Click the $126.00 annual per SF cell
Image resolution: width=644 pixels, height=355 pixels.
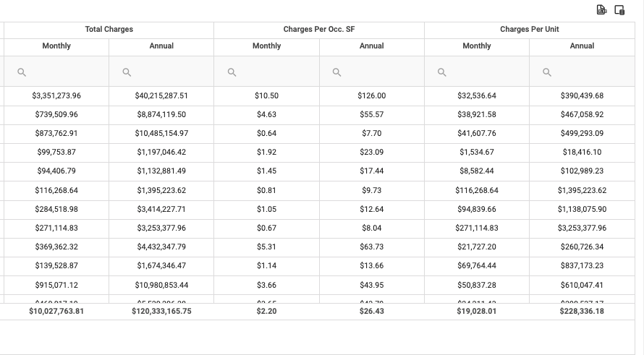[x=372, y=95]
